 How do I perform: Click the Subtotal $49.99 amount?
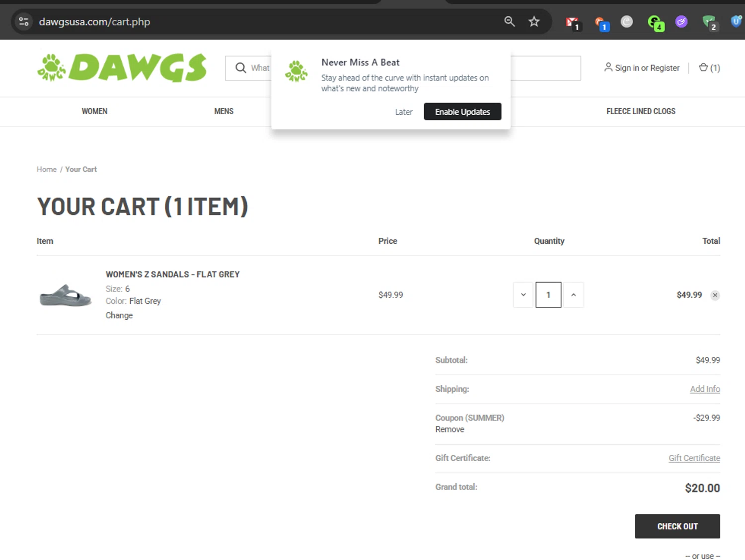pos(708,360)
